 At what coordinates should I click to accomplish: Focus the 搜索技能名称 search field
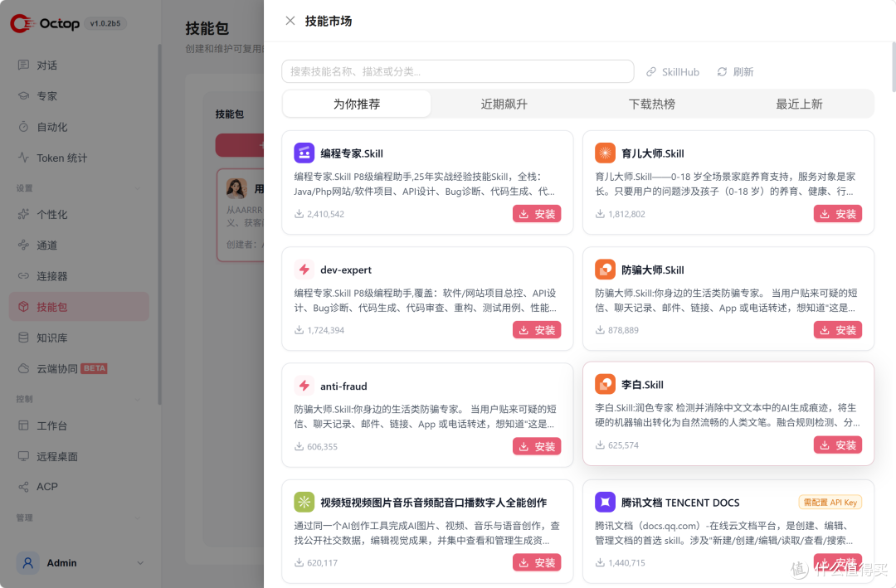(x=458, y=71)
